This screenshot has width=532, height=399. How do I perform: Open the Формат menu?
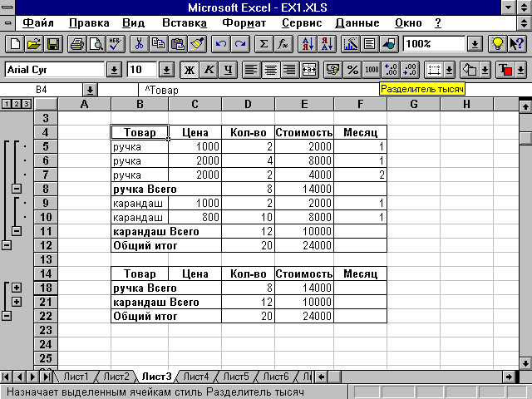coord(244,23)
